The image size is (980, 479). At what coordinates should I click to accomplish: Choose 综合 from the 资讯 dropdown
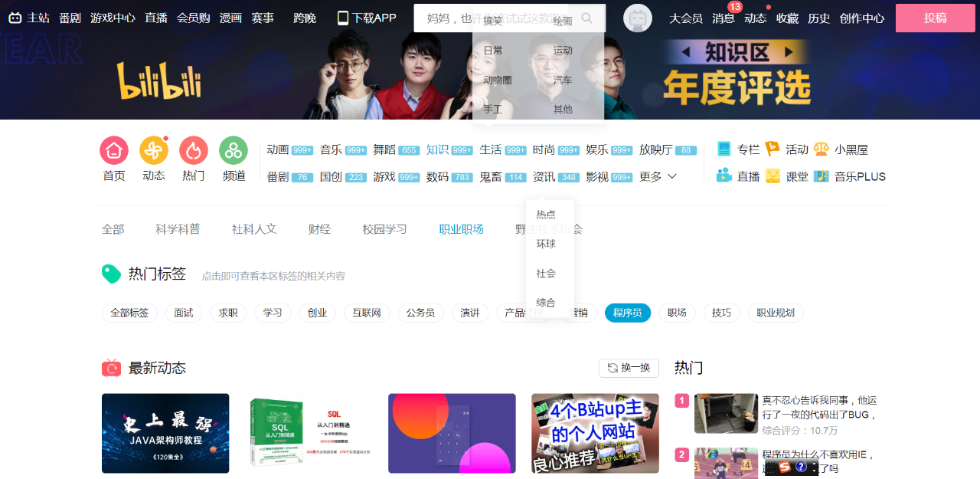[x=546, y=302]
